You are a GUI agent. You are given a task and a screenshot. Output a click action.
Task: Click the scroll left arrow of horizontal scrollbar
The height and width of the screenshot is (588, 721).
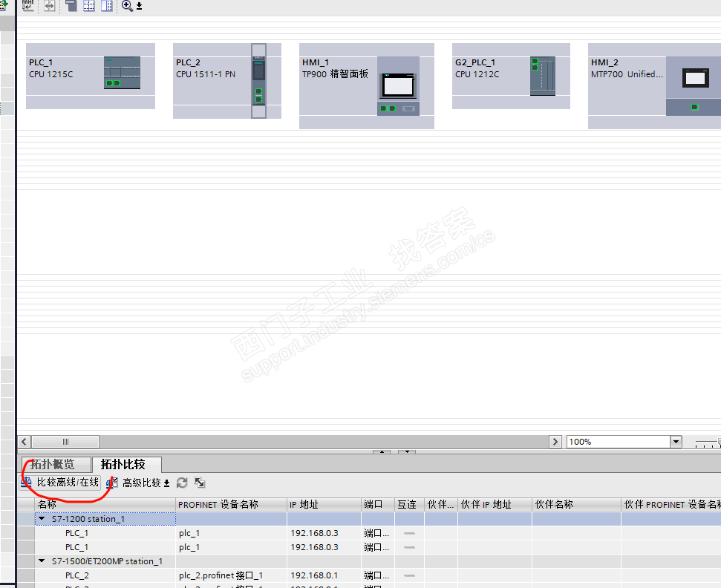coord(25,442)
